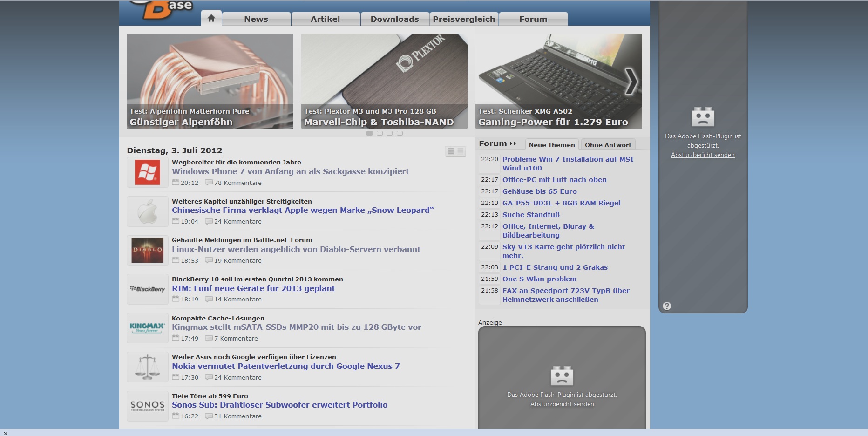Select the second carousel page dot
Screen dimensions: 868x436
coord(380,133)
